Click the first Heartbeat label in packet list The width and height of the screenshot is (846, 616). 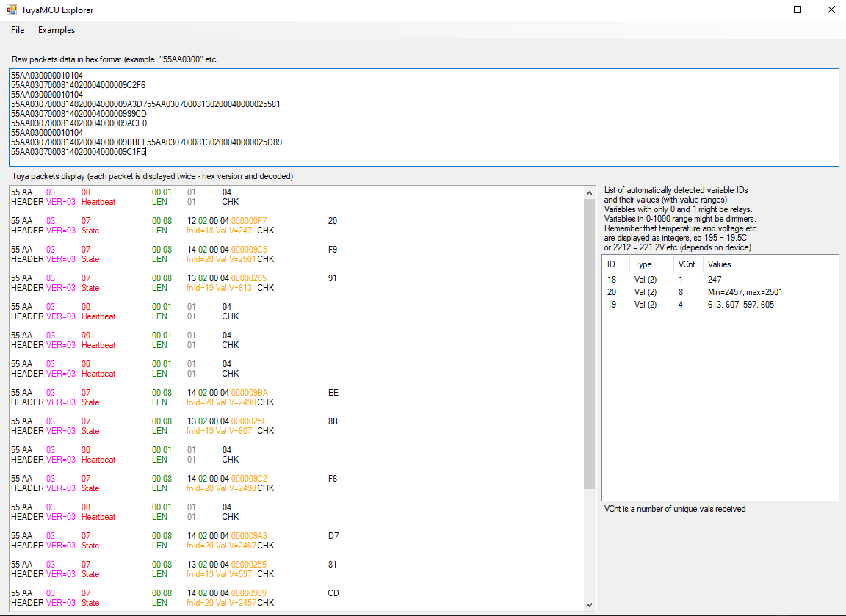(98, 202)
